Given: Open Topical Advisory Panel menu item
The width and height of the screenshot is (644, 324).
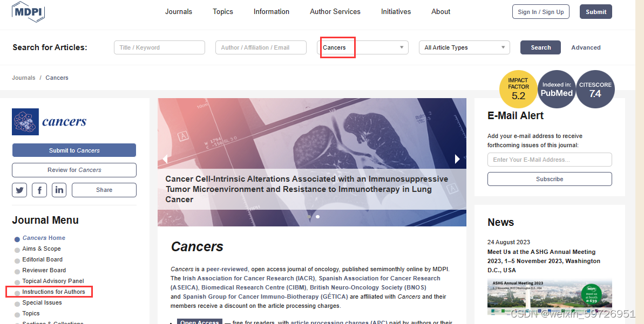Looking at the screenshot, I should (x=53, y=281).
